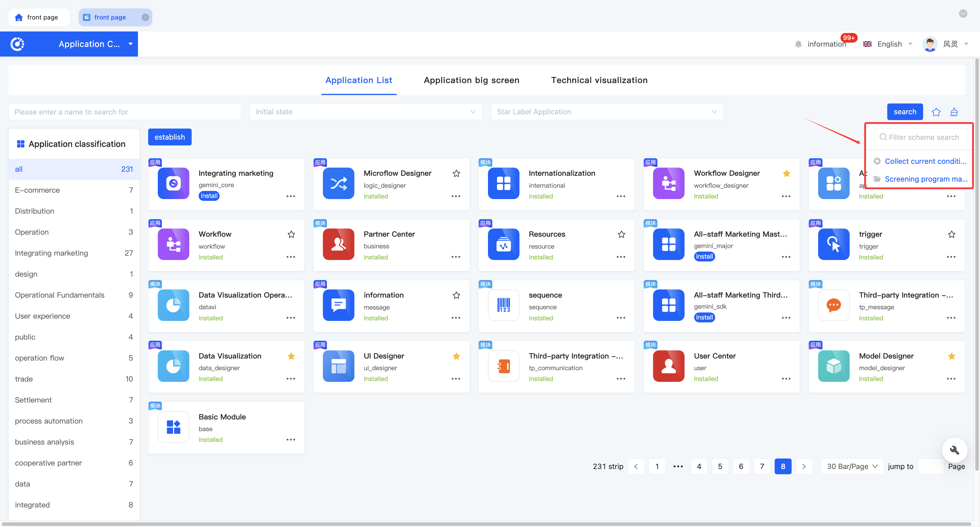The image size is (980, 527).
Task: Go to page 7 in pagination
Action: [762, 466]
